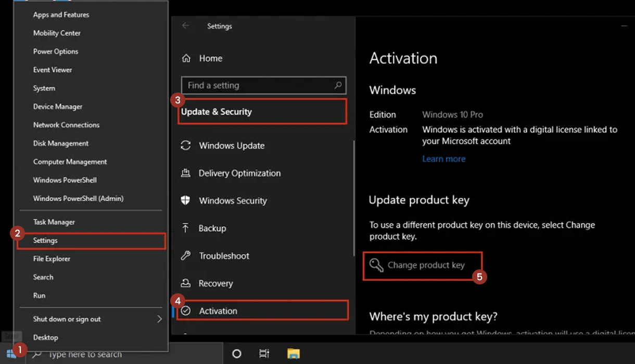Open Windows Security settings page
The height and width of the screenshot is (364, 635).
tap(233, 201)
